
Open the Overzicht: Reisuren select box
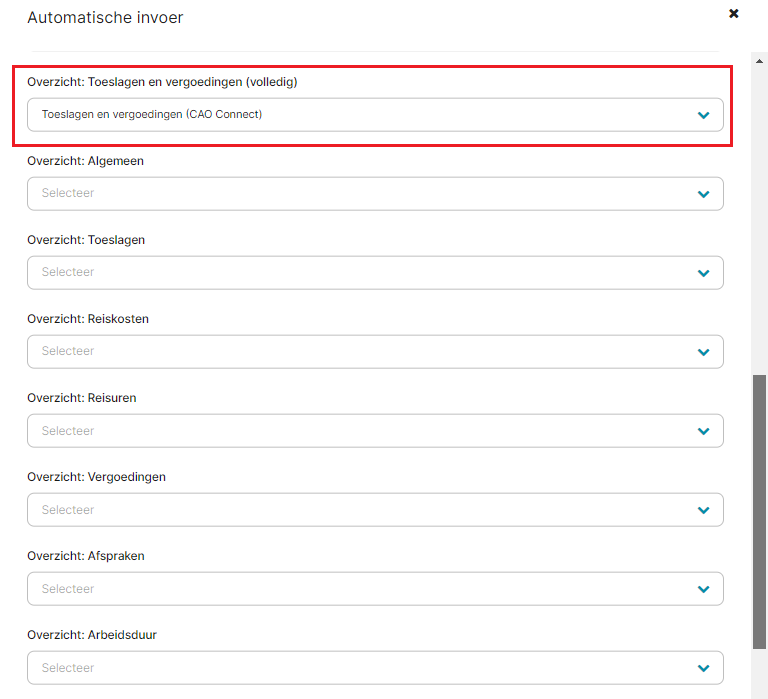coord(375,431)
